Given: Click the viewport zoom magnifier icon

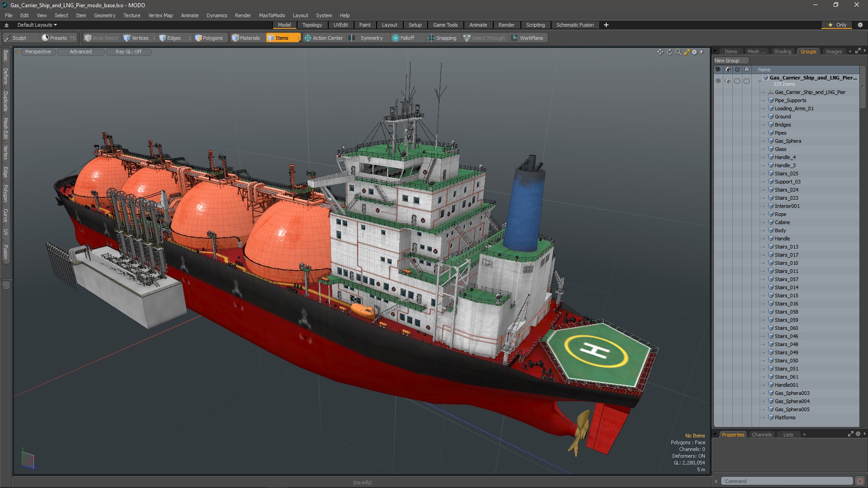Looking at the screenshot, I should [x=678, y=52].
